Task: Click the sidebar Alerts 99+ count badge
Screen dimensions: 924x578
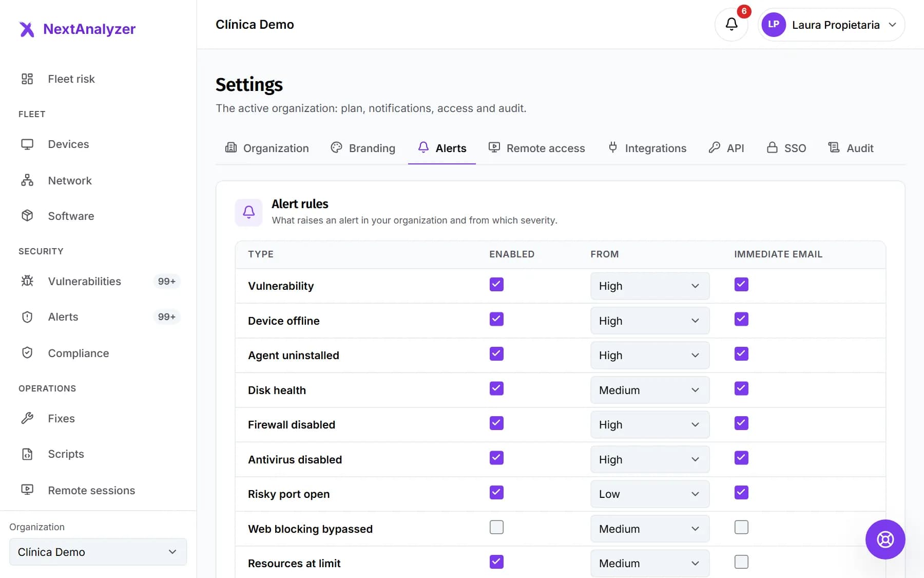Action: (x=167, y=317)
